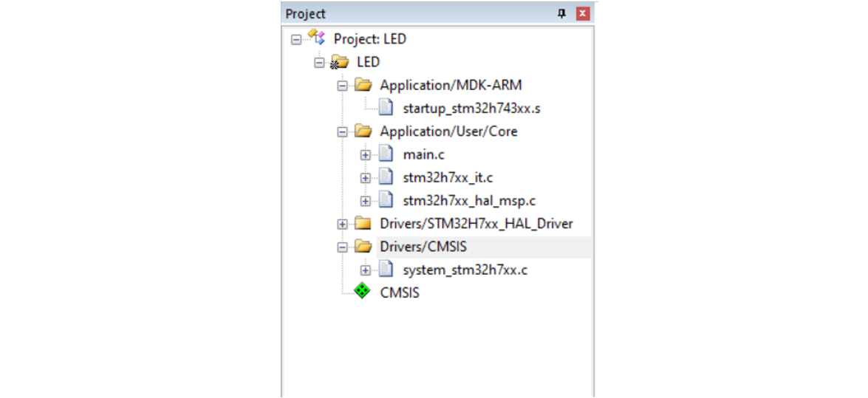Expand main.c dependencies

(x=365, y=156)
